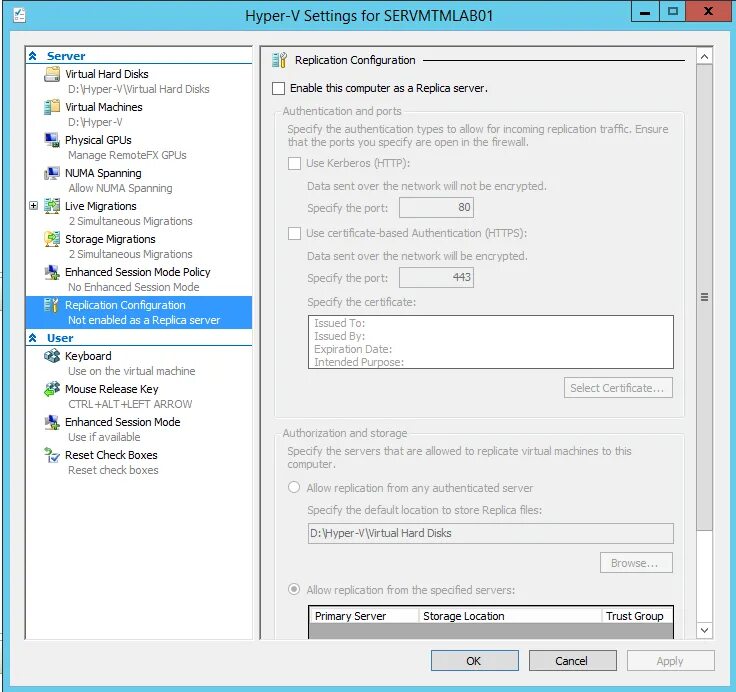The image size is (736, 692).
Task: Select Reset Check Boxes item
Action: click(111, 455)
